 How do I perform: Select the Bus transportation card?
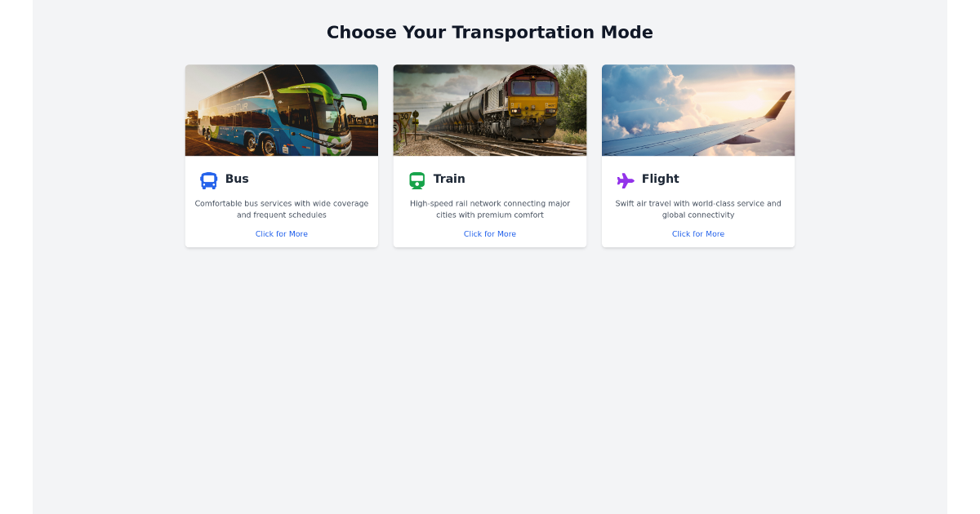coord(281,155)
